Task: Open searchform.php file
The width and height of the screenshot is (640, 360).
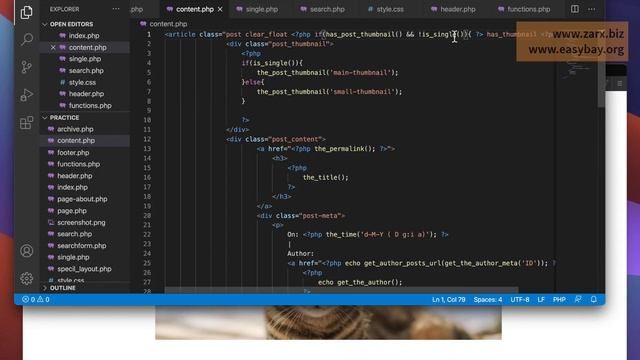Action: pyautogui.click(x=82, y=246)
